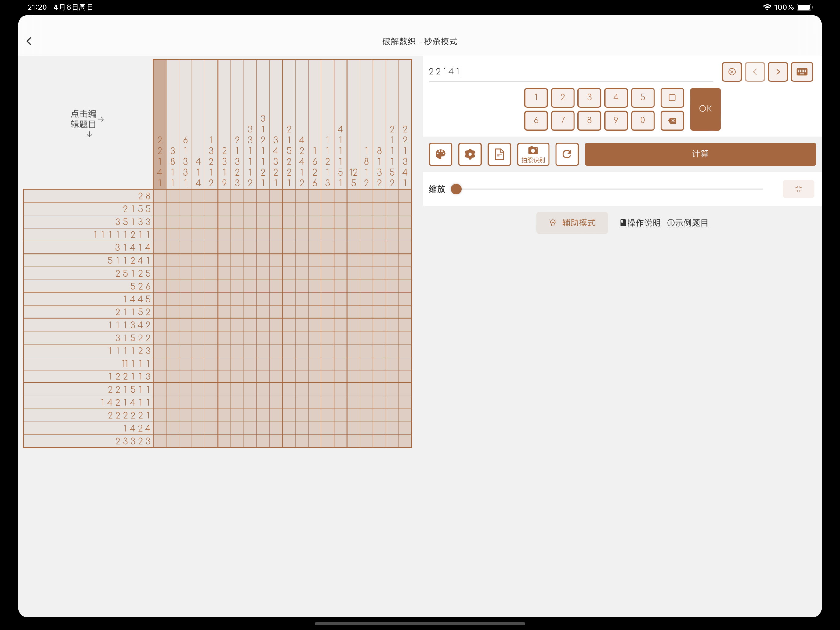
Task: Toggle assist mode 辅助模式
Action: (x=572, y=223)
